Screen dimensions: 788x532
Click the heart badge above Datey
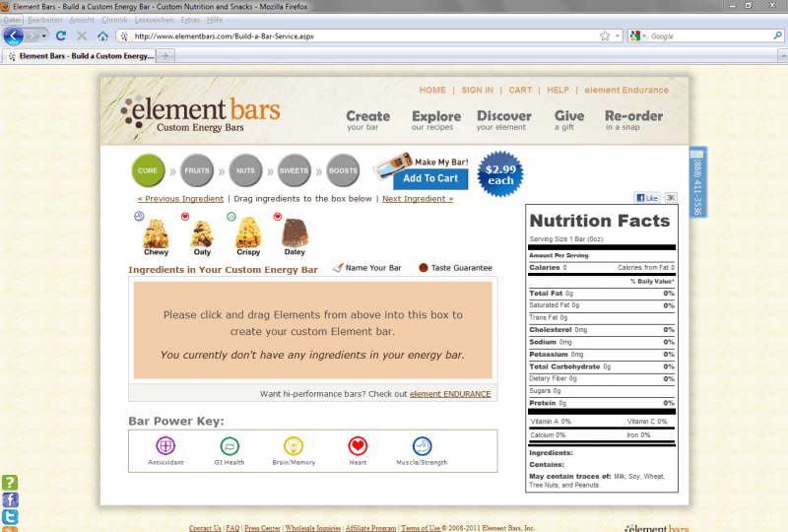tap(278, 216)
